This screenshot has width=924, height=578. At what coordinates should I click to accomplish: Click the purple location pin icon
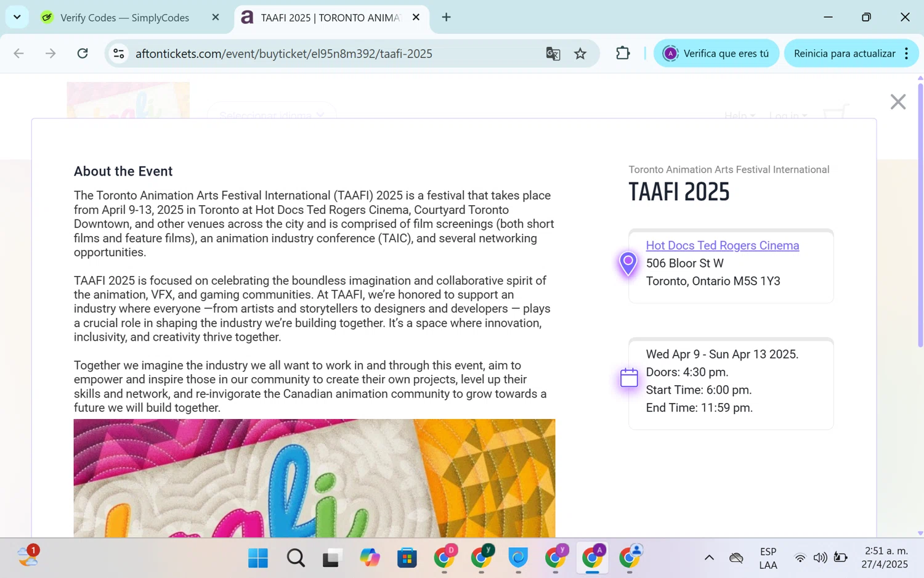tap(628, 264)
